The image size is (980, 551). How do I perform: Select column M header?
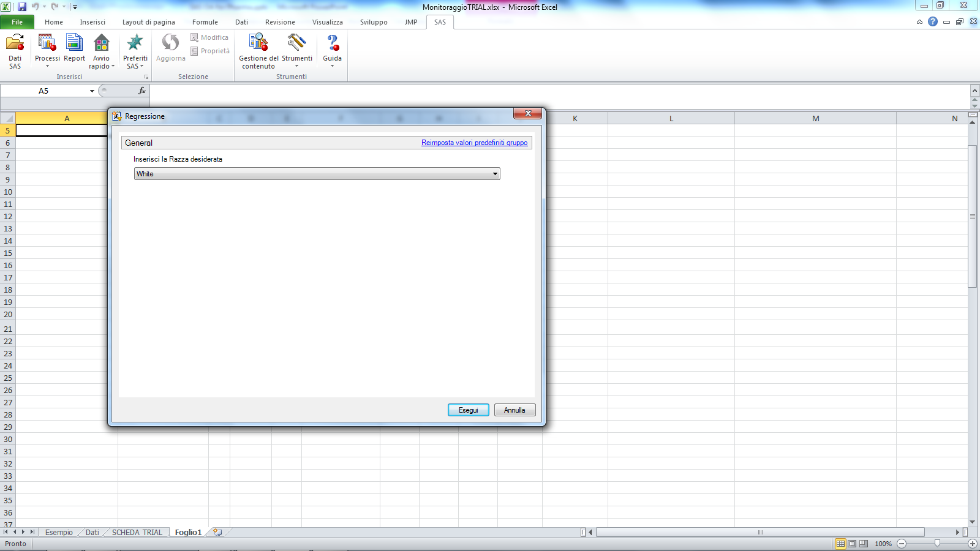coord(815,118)
